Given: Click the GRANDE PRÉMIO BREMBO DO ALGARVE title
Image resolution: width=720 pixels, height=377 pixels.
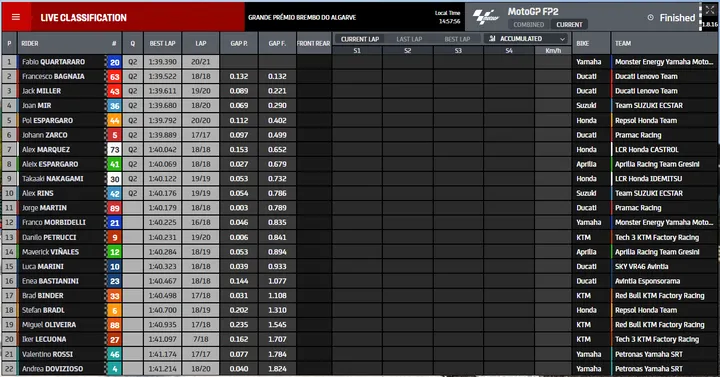Looking at the screenshot, I should tap(302, 17).
